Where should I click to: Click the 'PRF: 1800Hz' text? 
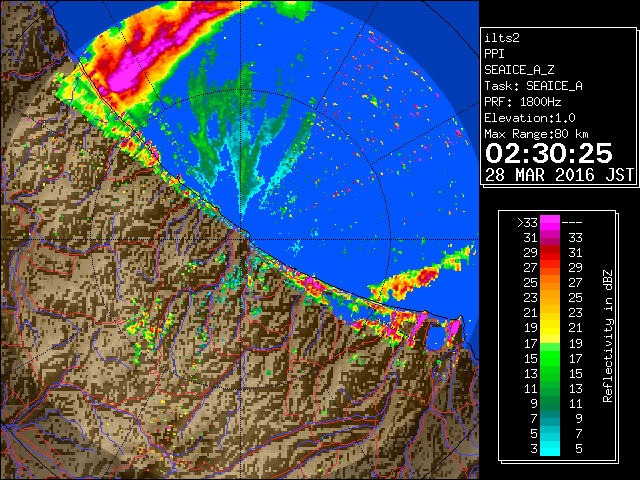click(522, 102)
